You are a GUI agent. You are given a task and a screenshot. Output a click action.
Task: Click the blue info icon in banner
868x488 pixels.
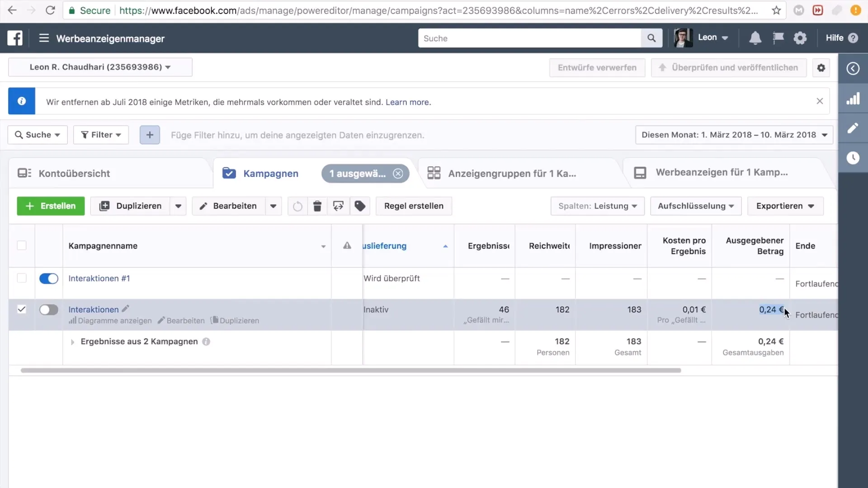tap(22, 101)
